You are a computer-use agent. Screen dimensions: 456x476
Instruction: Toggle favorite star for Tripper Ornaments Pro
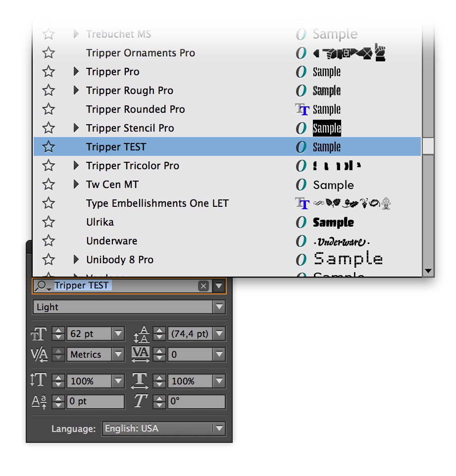pyautogui.click(x=49, y=53)
